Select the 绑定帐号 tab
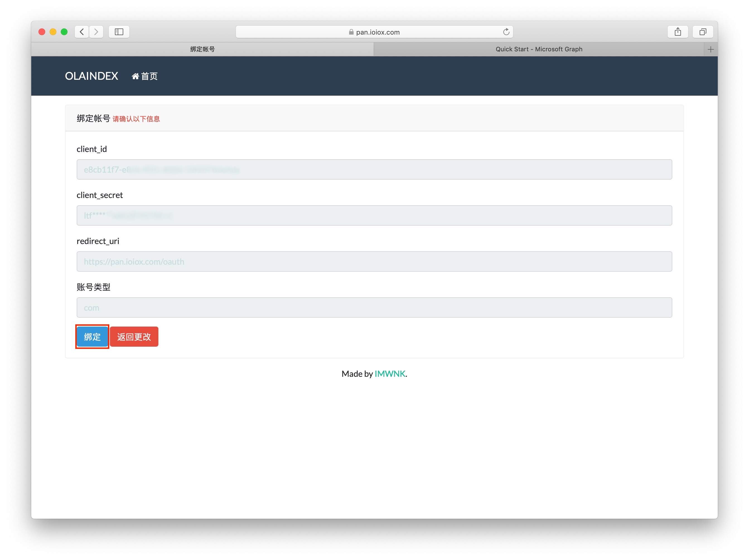749x560 pixels. pyautogui.click(x=202, y=49)
